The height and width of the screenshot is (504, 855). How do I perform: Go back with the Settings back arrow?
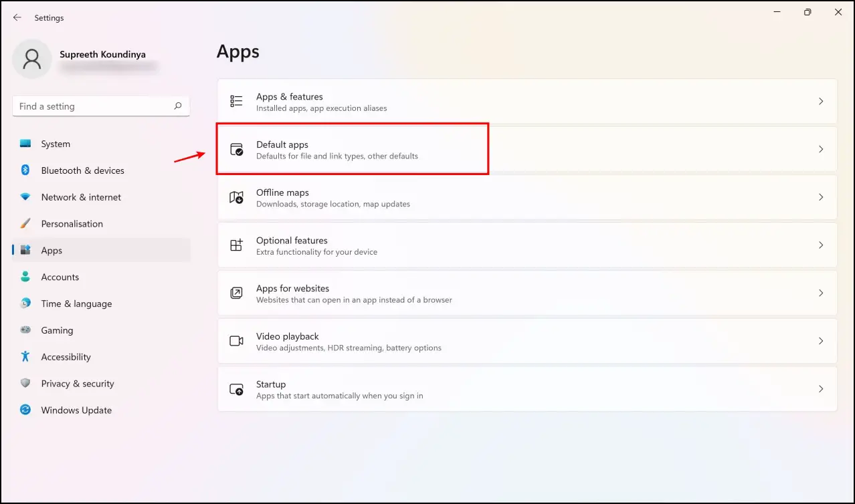[17, 17]
